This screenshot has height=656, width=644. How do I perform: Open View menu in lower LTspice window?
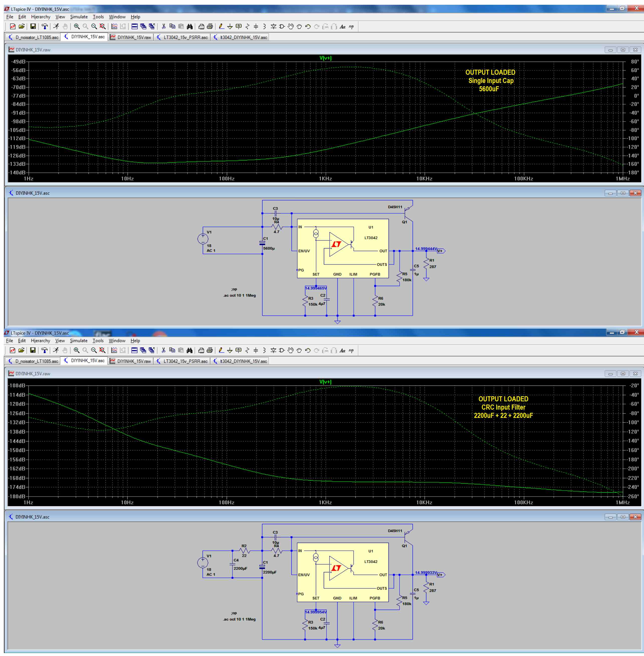[x=60, y=340]
